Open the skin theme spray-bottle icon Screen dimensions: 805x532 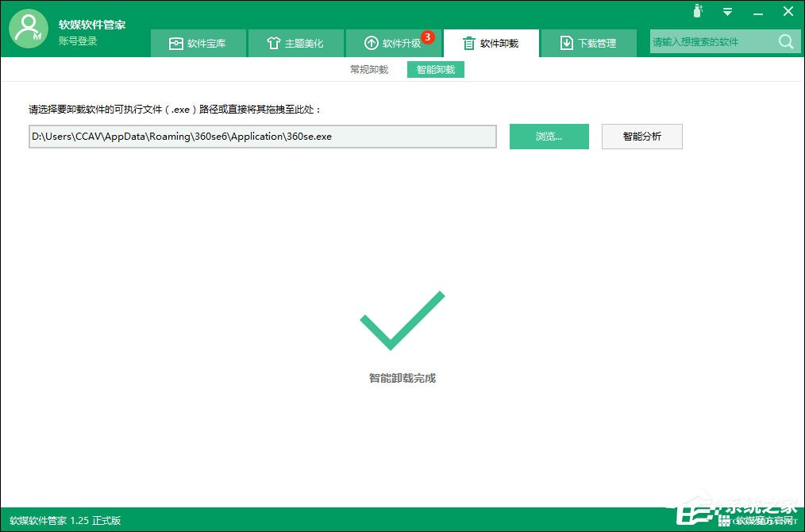click(x=698, y=11)
